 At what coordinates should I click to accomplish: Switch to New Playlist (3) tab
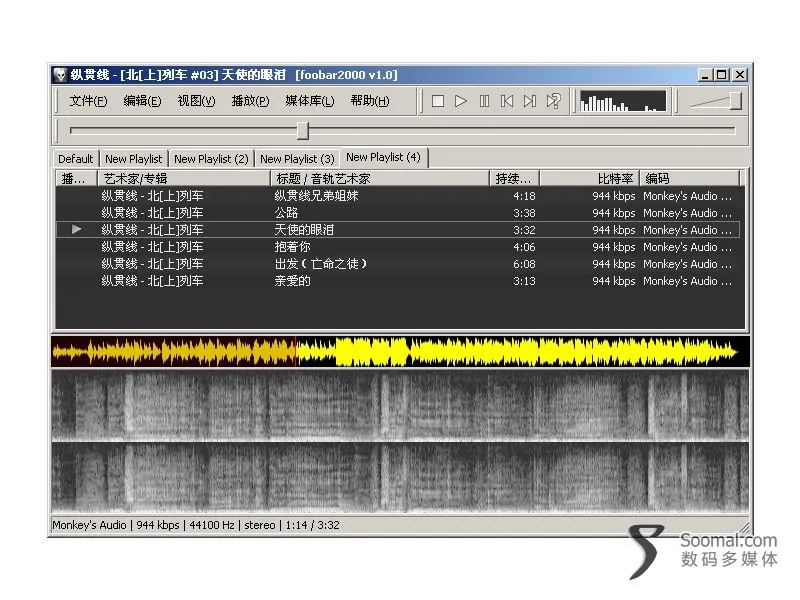[x=297, y=159]
